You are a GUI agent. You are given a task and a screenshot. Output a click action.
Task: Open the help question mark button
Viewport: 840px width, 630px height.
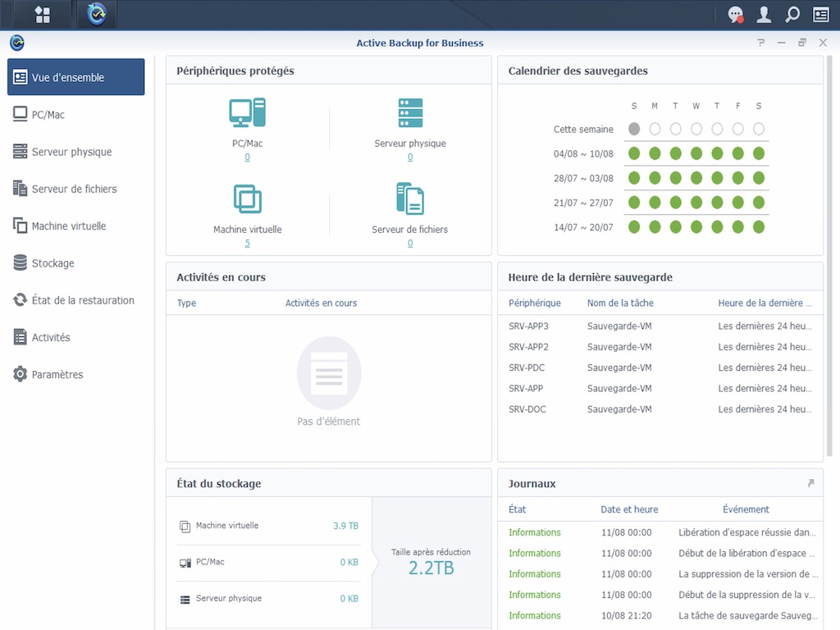click(x=761, y=43)
